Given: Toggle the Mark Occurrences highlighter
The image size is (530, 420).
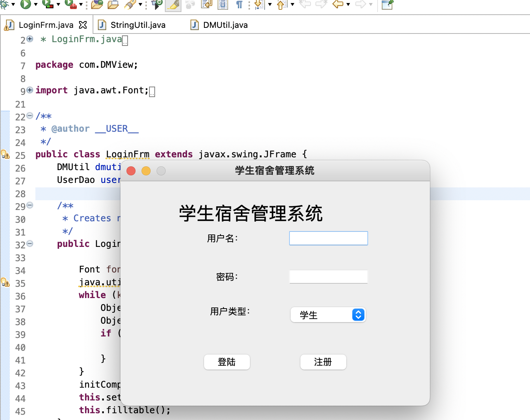Looking at the screenshot, I should tap(173, 5).
